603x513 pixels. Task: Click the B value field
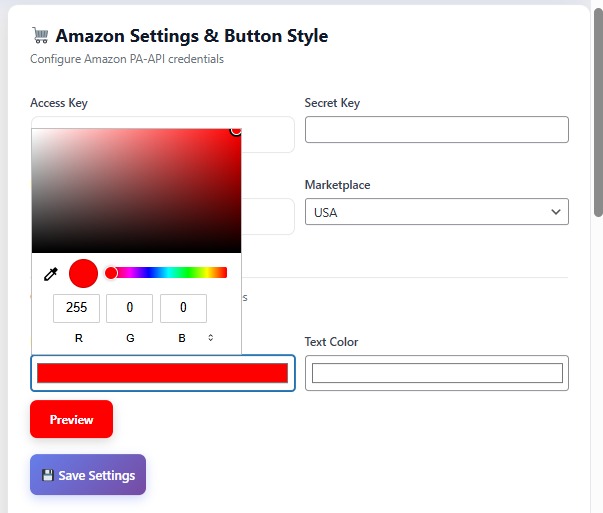183,308
